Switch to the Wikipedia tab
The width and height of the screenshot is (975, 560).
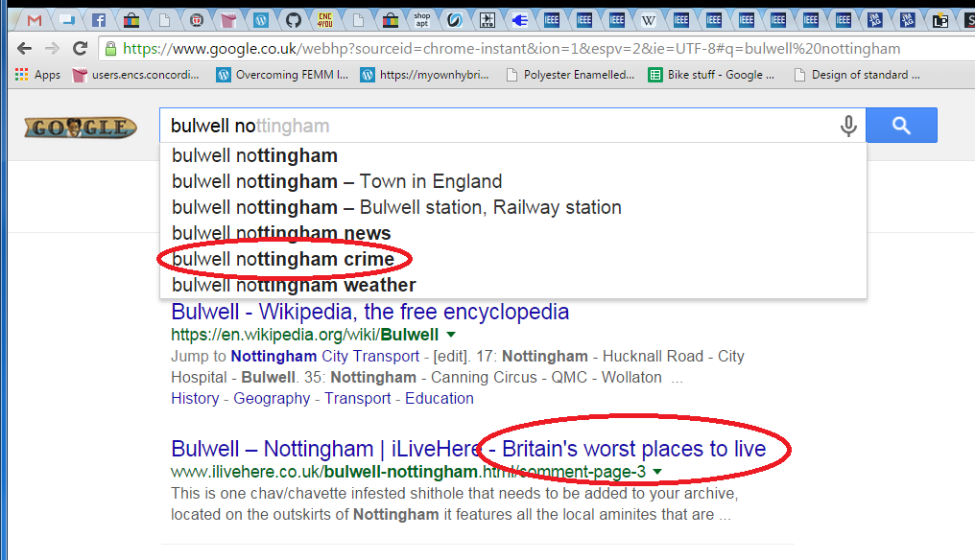pos(650,19)
